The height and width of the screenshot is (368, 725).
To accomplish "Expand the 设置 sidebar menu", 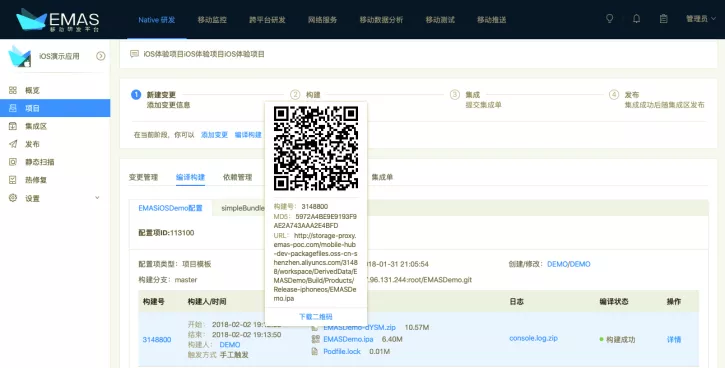I will pos(55,198).
